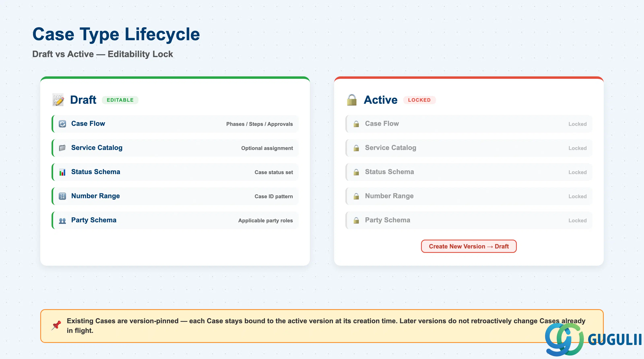Click the Case Flow refresh icon in Draft
This screenshot has width=644, height=359.
coord(62,124)
